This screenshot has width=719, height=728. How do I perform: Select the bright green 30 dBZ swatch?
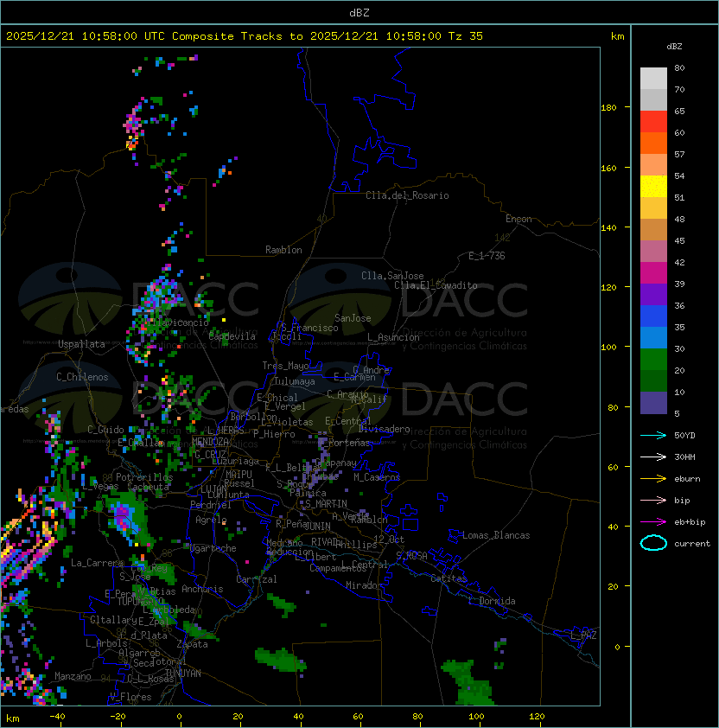click(x=653, y=360)
